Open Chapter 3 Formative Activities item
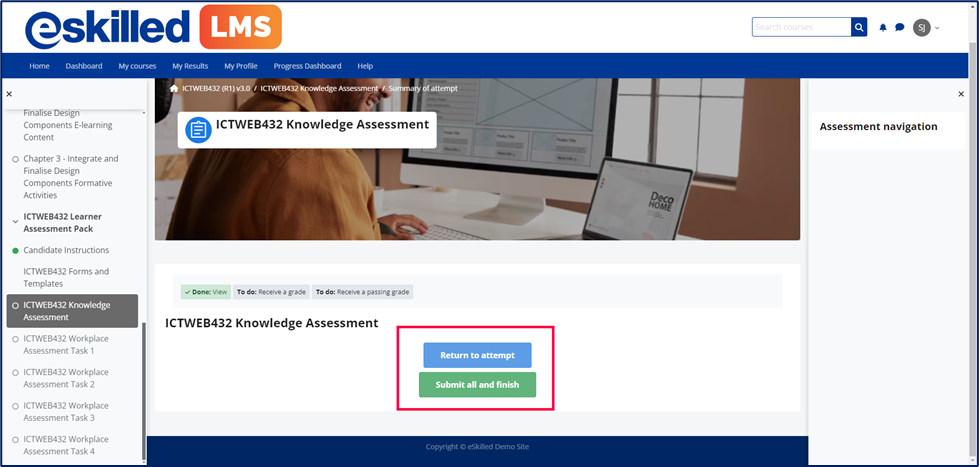This screenshot has width=979, height=467. (71, 177)
